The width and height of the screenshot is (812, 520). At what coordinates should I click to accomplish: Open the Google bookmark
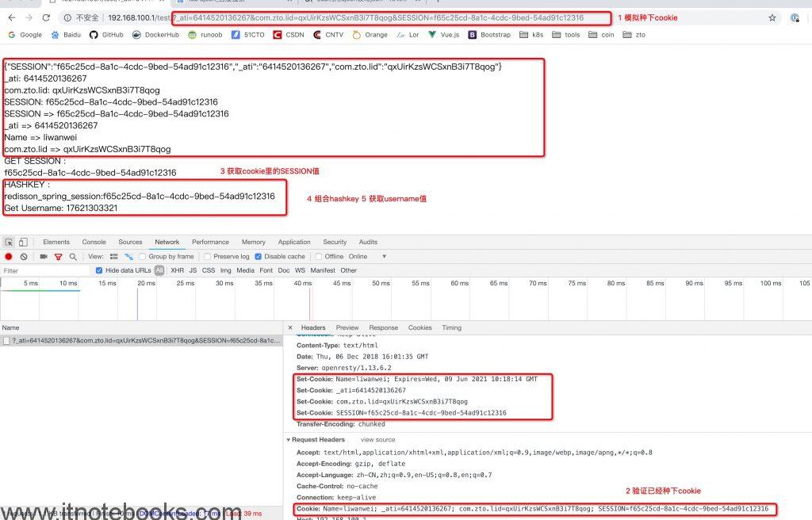(25, 35)
